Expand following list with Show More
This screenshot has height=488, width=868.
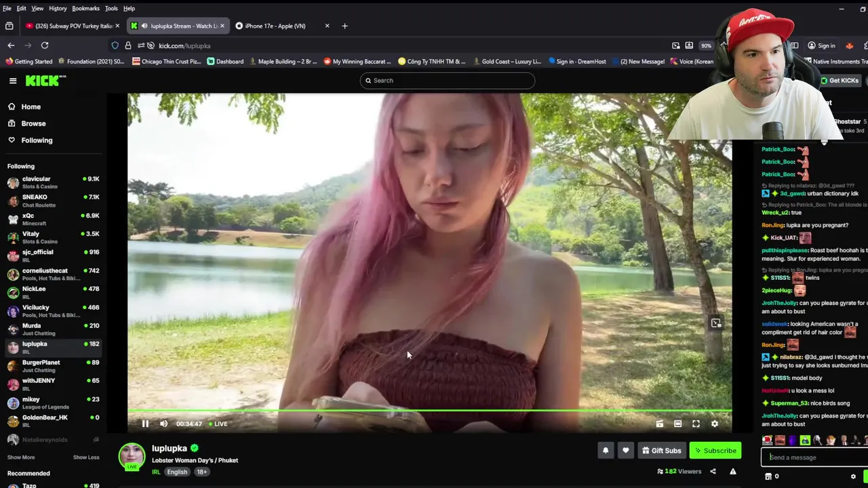[x=21, y=457]
